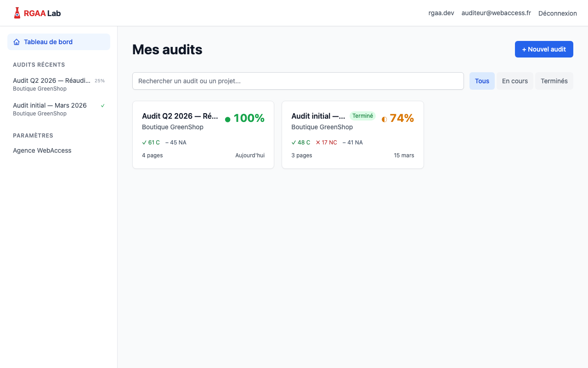Click the + Nouvel audit button

544,49
